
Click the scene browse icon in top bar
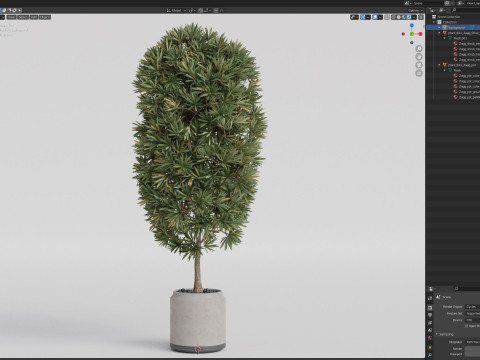pyautogui.click(x=408, y=3)
